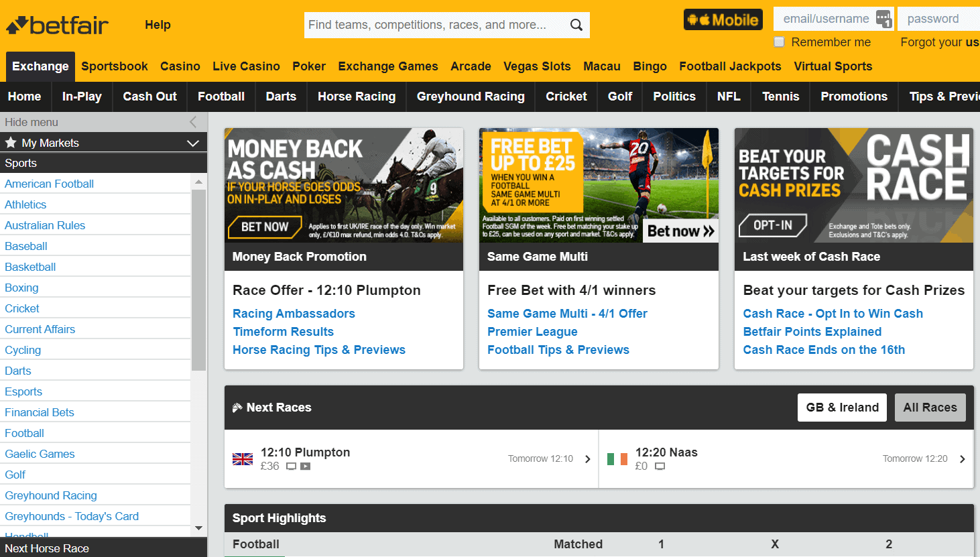Image resolution: width=980 pixels, height=557 pixels.
Task: Click the search magnifier icon
Action: [x=576, y=25]
